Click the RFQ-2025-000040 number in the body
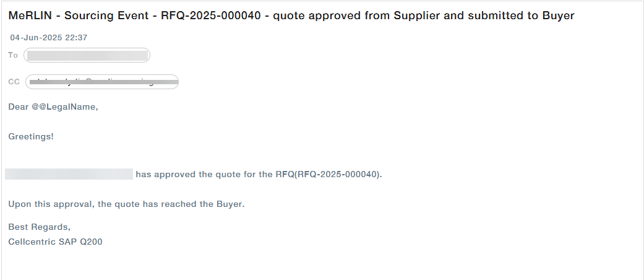 338,174
